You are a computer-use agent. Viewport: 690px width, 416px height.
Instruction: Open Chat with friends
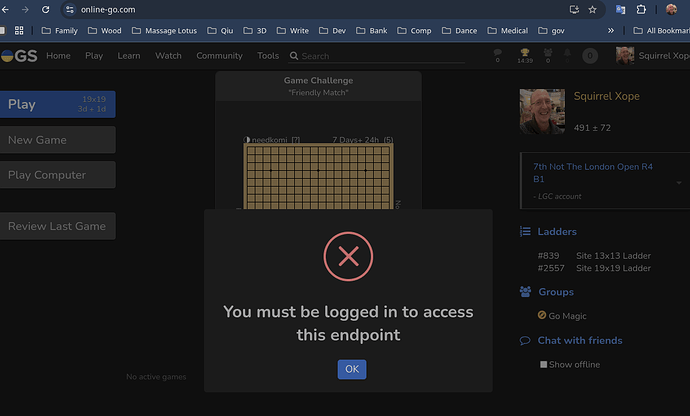point(580,341)
